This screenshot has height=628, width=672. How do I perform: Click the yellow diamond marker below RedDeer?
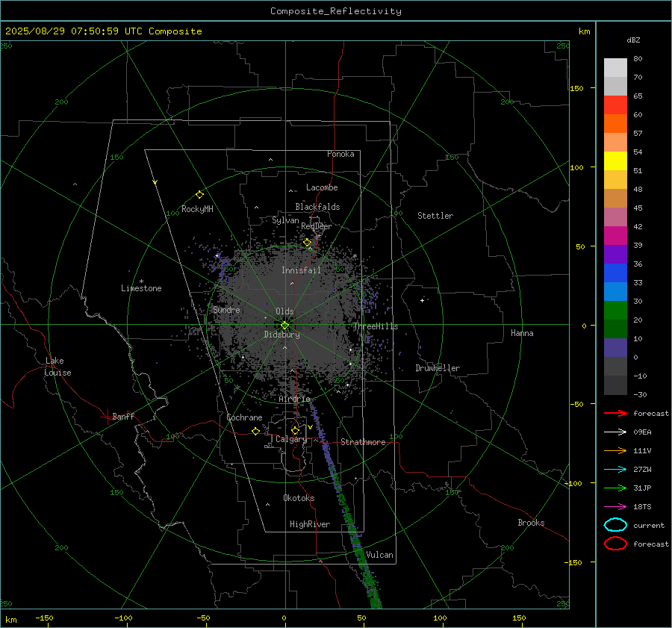coord(307,243)
